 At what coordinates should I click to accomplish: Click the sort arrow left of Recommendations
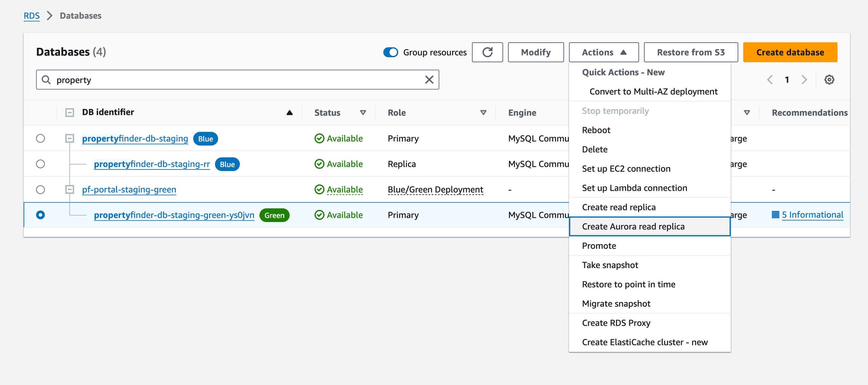point(747,113)
